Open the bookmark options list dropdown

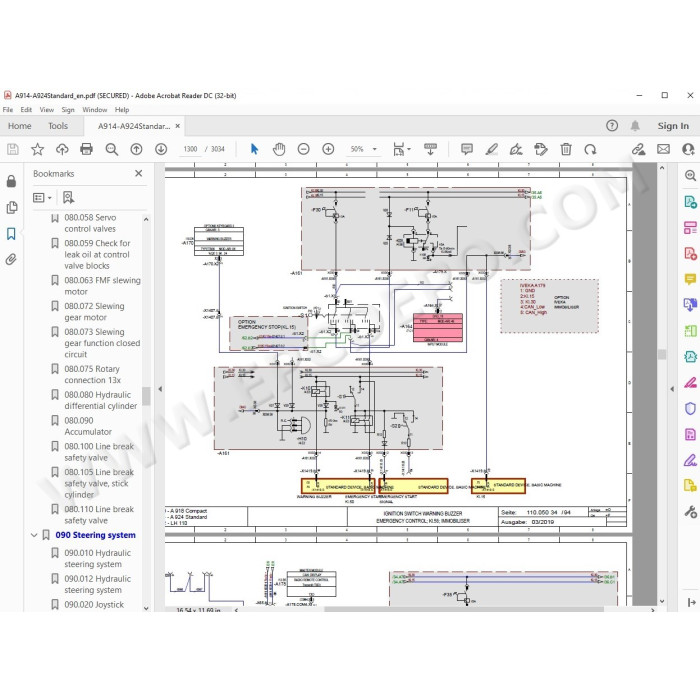(42, 197)
